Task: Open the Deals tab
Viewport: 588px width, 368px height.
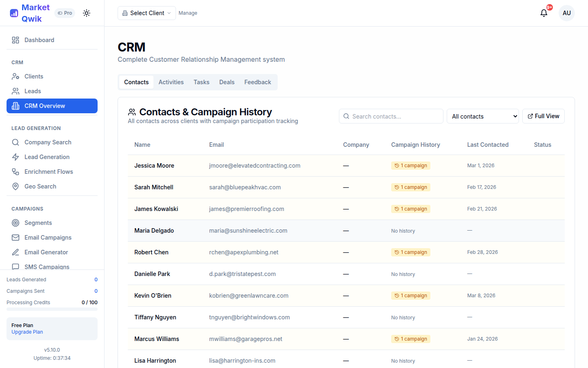Action: [x=227, y=82]
